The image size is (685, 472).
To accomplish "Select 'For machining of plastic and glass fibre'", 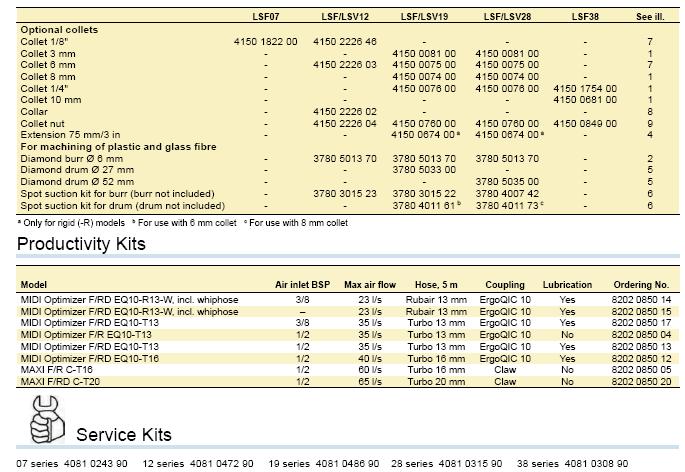I will click(x=118, y=147).
